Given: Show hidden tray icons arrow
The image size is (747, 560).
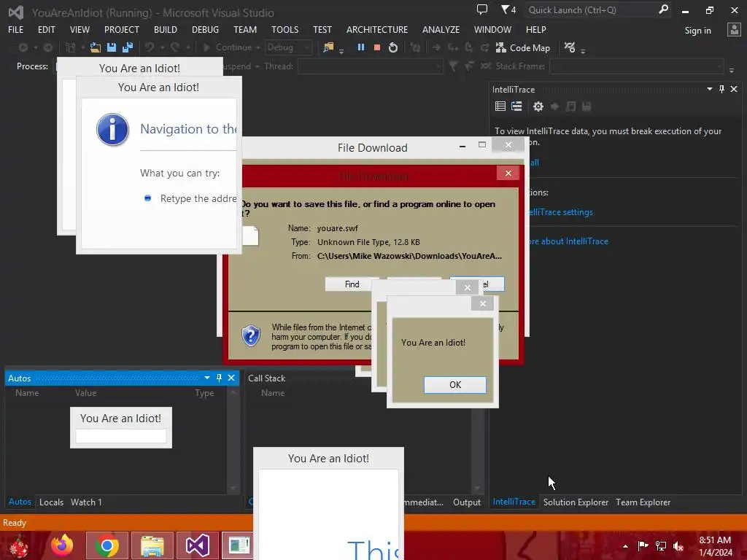Looking at the screenshot, I should (625, 546).
